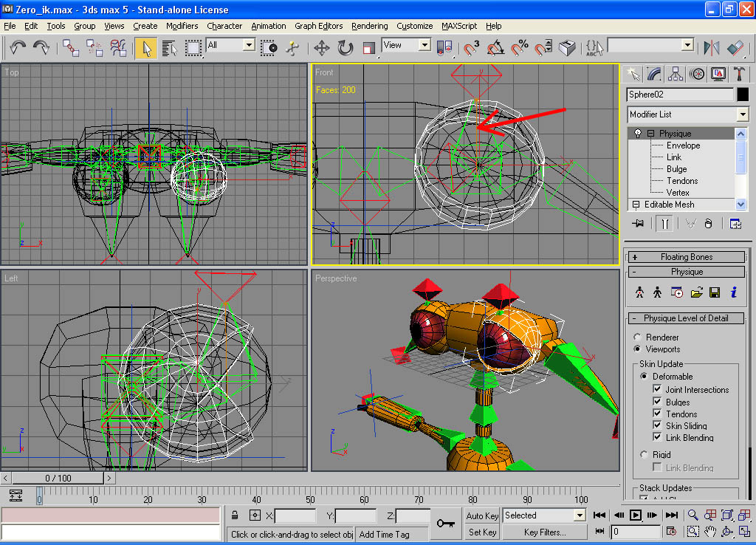
Task: Open the Hierarchy command panel tab
Action: point(676,74)
